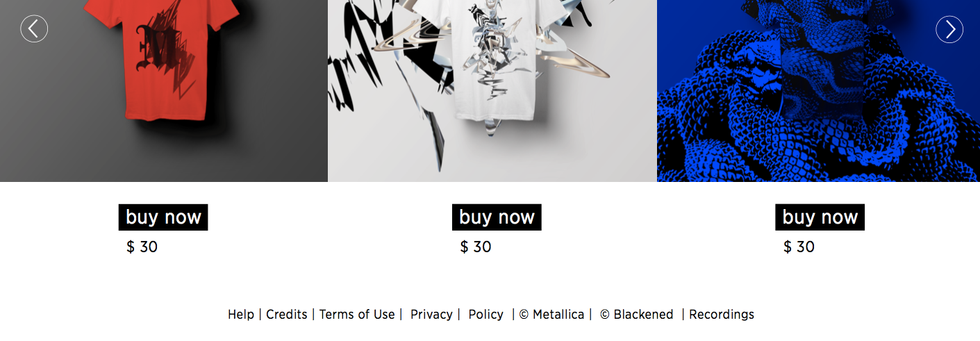Advance carousel with right arrow icon
Image resolution: width=980 pixels, height=341 pixels.
(949, 28)
